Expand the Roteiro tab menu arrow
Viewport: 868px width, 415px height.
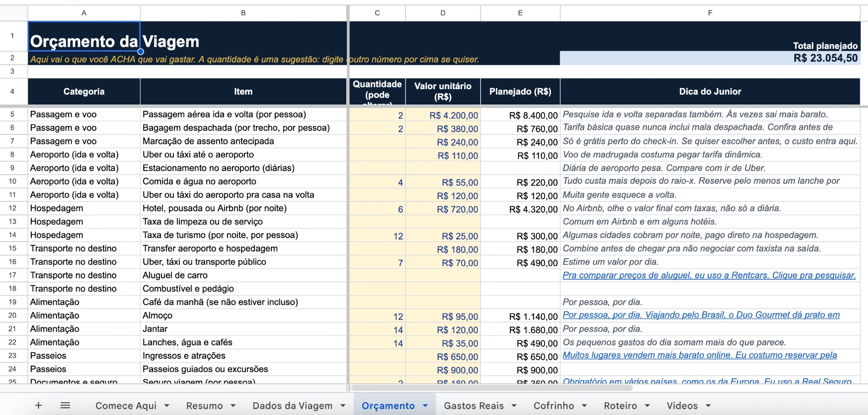coord(647,405)
